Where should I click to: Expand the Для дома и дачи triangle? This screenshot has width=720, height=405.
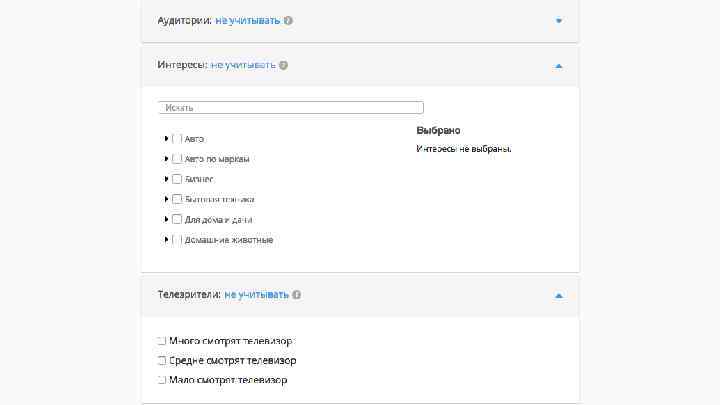(x=166, y=219)
